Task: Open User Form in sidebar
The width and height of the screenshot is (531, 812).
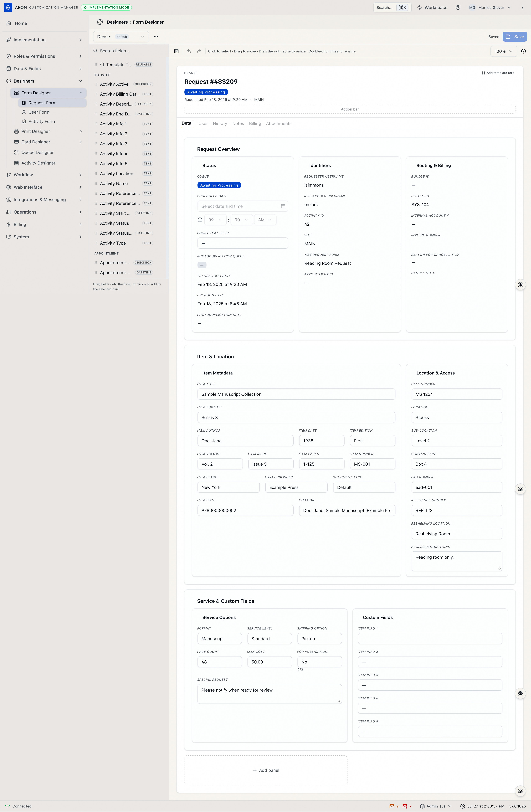Action: (52, 112)
